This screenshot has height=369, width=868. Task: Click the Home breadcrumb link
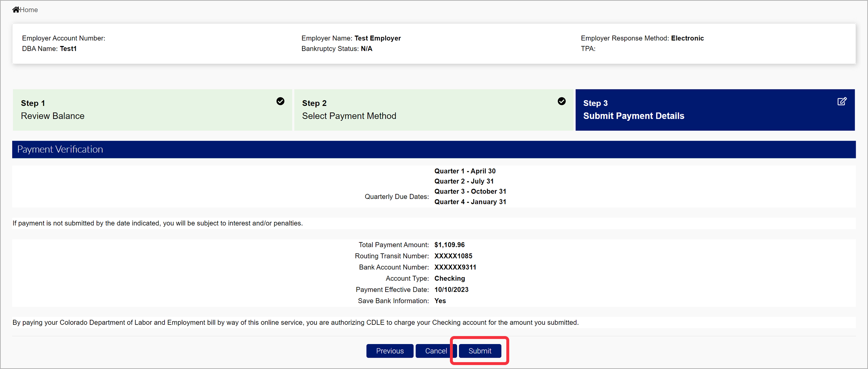click(x=28, y=10)
